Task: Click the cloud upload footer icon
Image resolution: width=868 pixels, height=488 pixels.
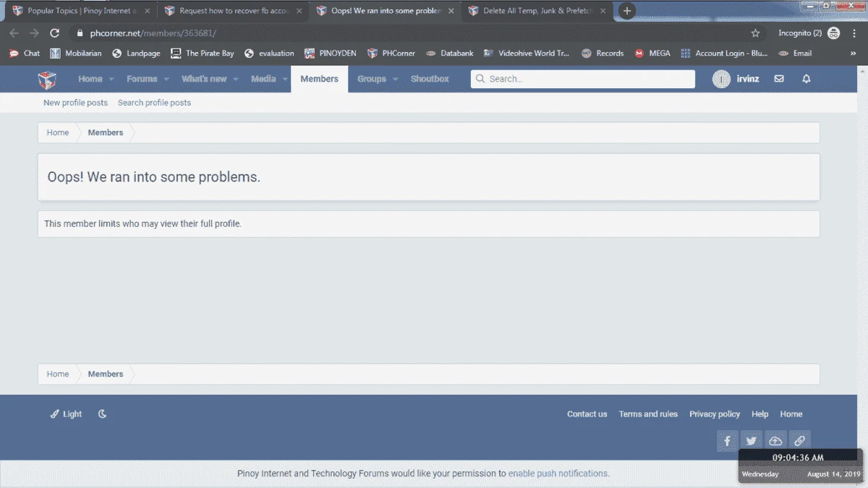Action: click(x=775, y=441)
